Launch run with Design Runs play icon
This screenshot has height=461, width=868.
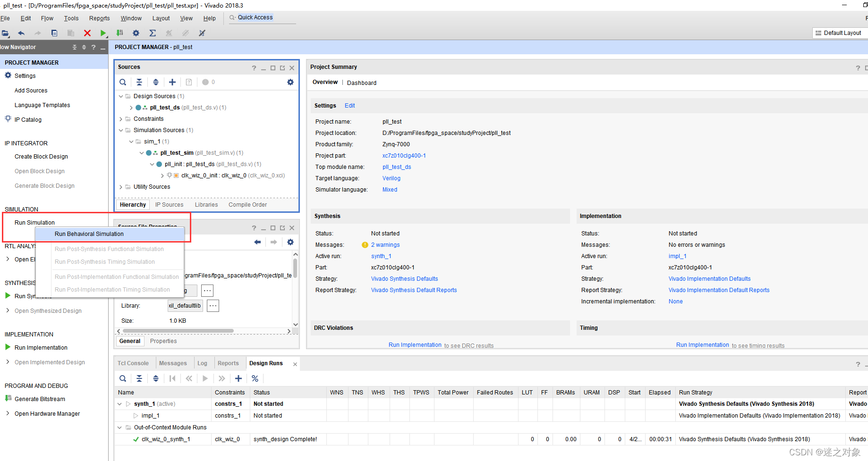pos(205,378)
